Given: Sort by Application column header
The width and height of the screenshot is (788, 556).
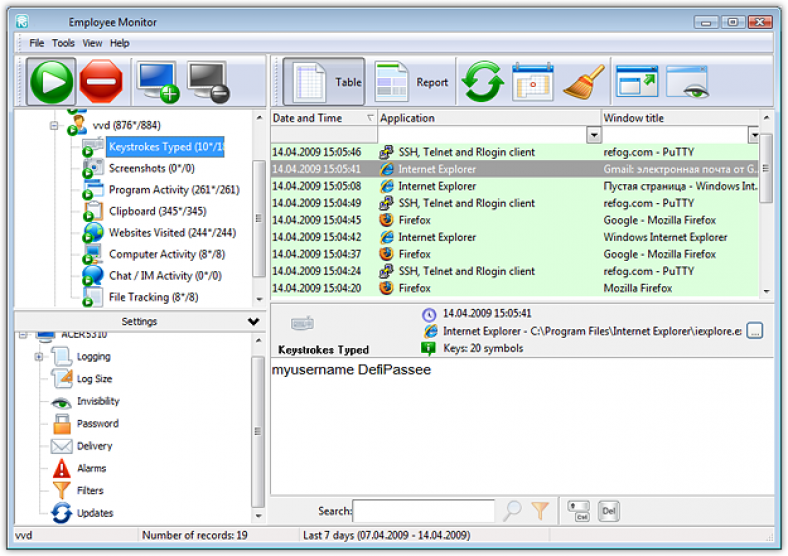Looking at the screenshot, I should pyautogui.click(x=489, y=118).
